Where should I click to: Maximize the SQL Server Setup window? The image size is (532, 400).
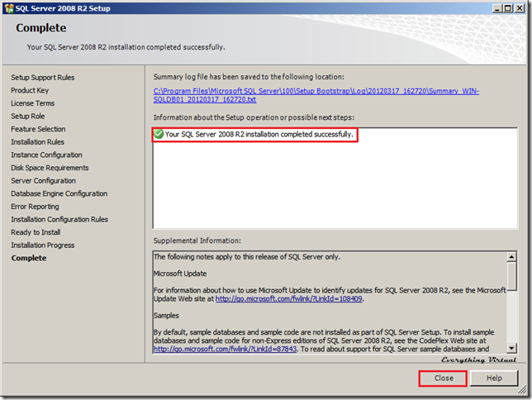tap(508, 8)
